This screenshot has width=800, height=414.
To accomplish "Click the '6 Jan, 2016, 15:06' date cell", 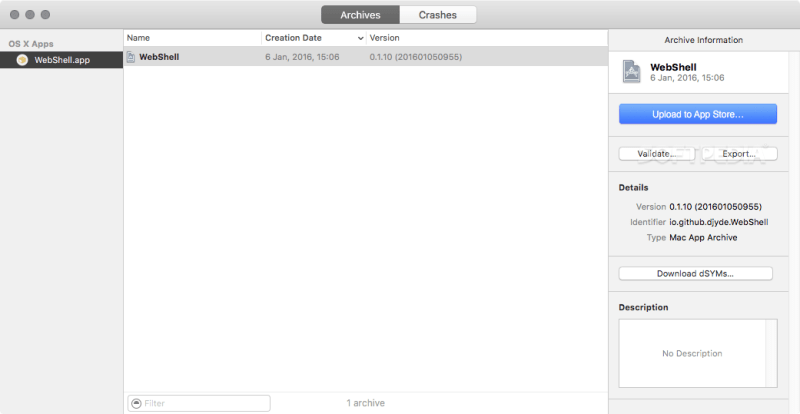I will pyautogui.click(x=302, y=57).
